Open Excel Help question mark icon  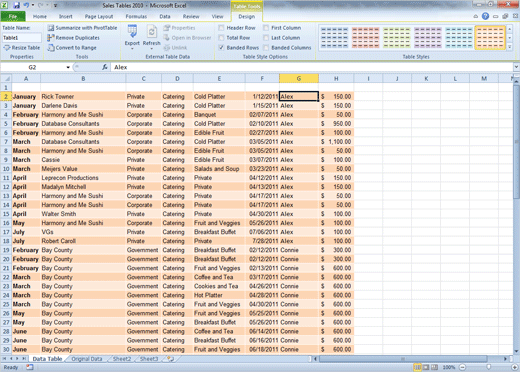point(485,16)
